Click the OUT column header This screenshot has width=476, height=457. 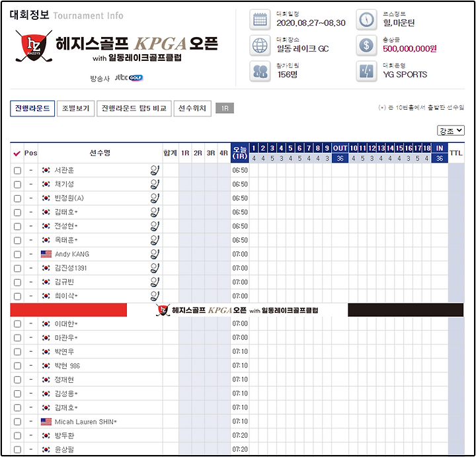[340, 148]
